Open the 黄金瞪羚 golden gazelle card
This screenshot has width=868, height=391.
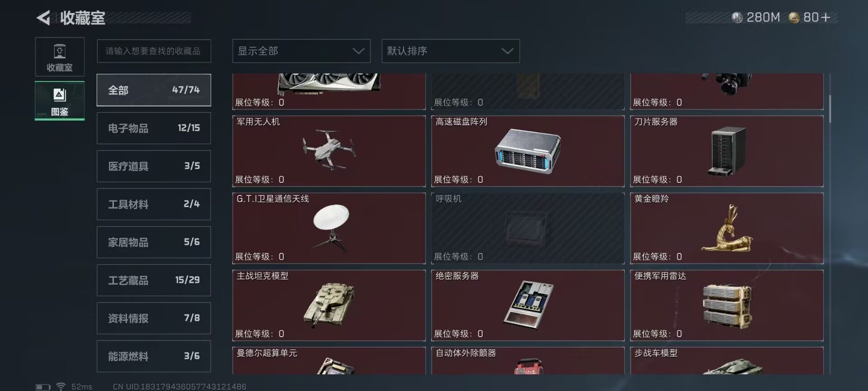click(727, 228)
